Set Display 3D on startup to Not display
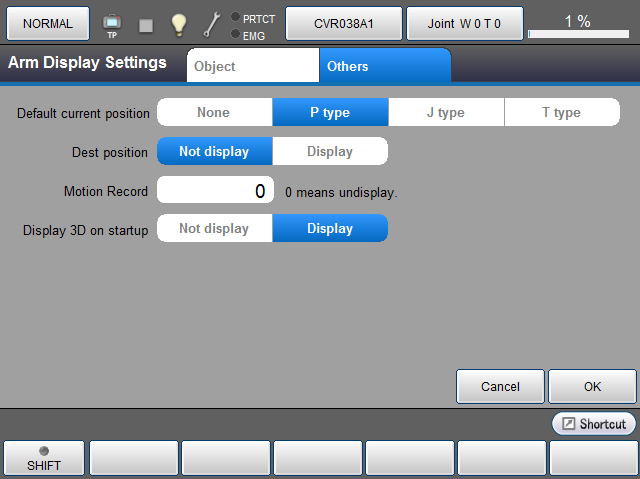The height and width of the screenshot is (479, 640). tap(214, 229)
